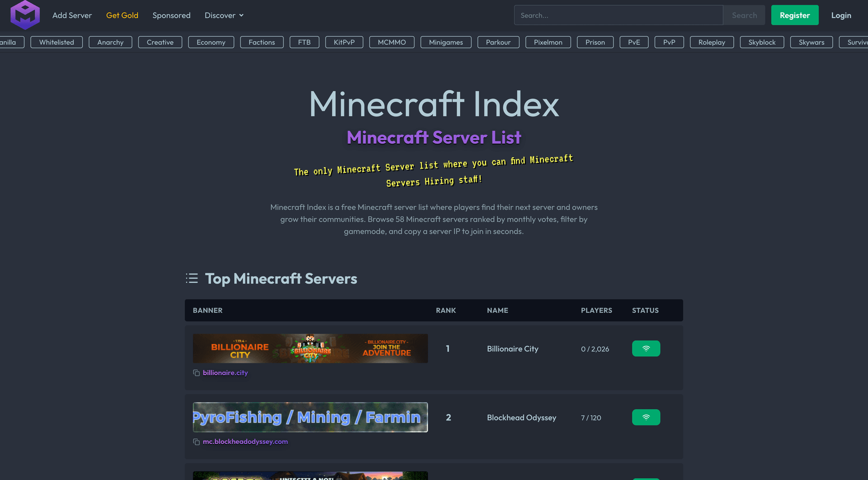868x480 pixels.
Task: Click the PLAYERS column header
Action: tap(596, 311)
